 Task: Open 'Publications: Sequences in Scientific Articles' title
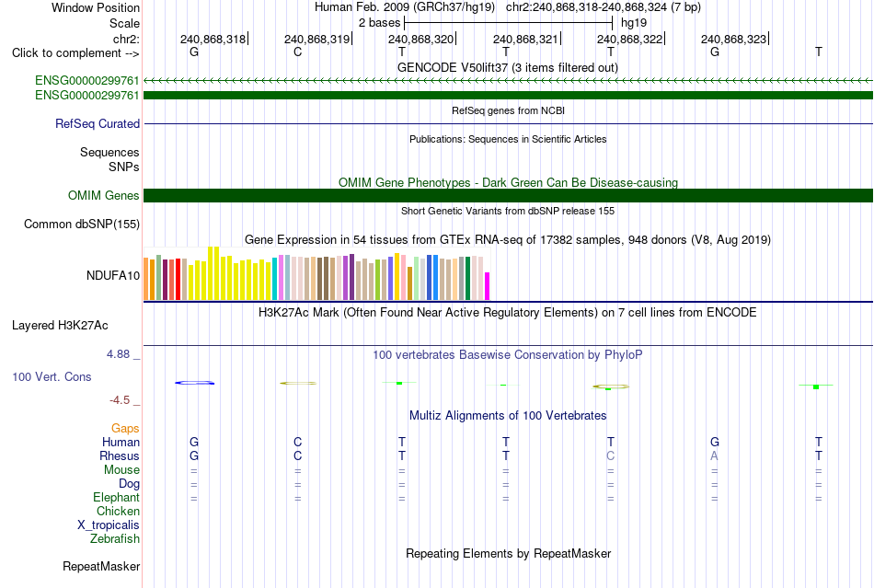508,139
